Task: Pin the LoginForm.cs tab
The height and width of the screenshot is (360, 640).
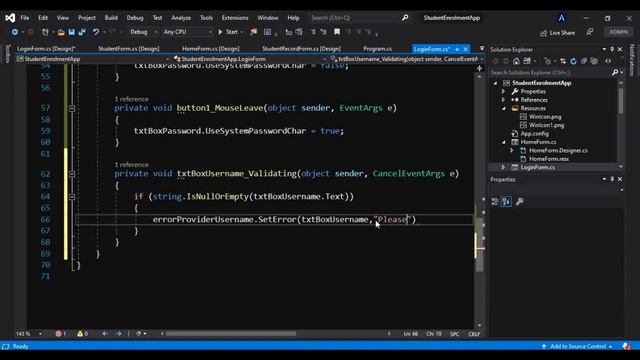Action: point(457,49)
